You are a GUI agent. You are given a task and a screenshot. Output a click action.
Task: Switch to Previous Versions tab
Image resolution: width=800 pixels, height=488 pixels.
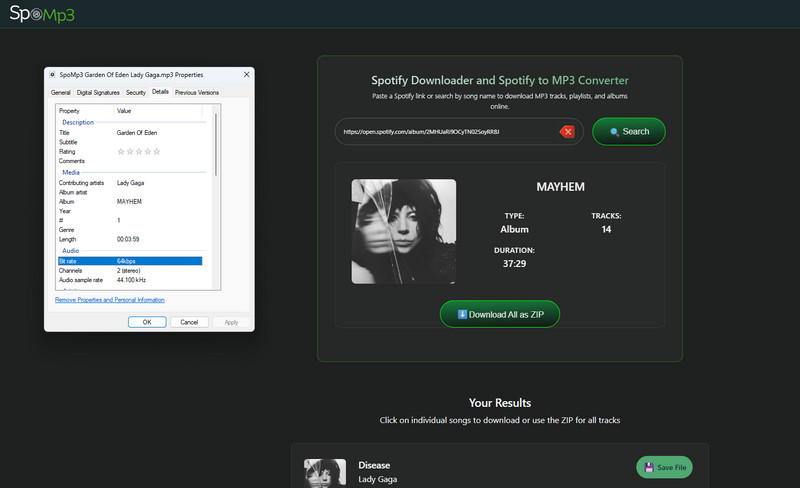[197, 92]
